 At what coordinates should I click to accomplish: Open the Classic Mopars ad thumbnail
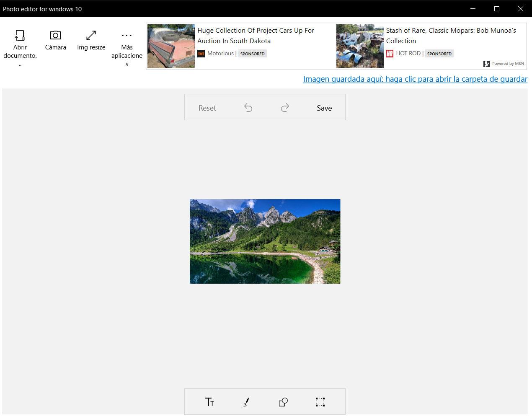[x=360, y=46]
